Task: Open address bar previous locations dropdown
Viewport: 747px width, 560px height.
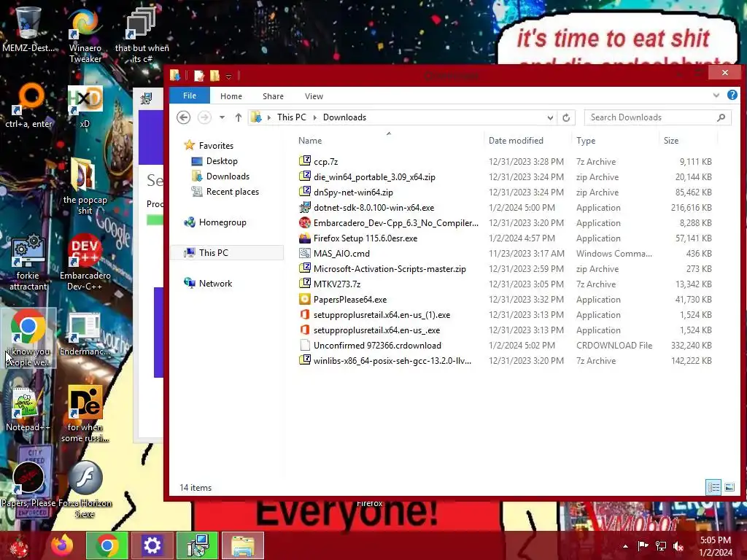Action: 550,117
